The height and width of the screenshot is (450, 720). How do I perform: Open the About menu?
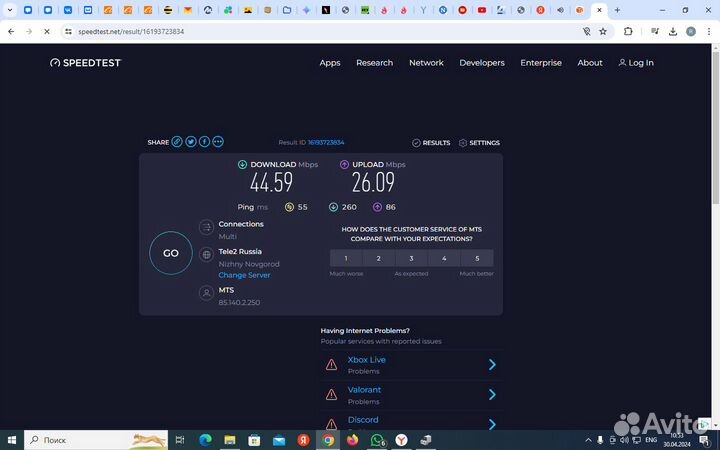pos(590,63)
